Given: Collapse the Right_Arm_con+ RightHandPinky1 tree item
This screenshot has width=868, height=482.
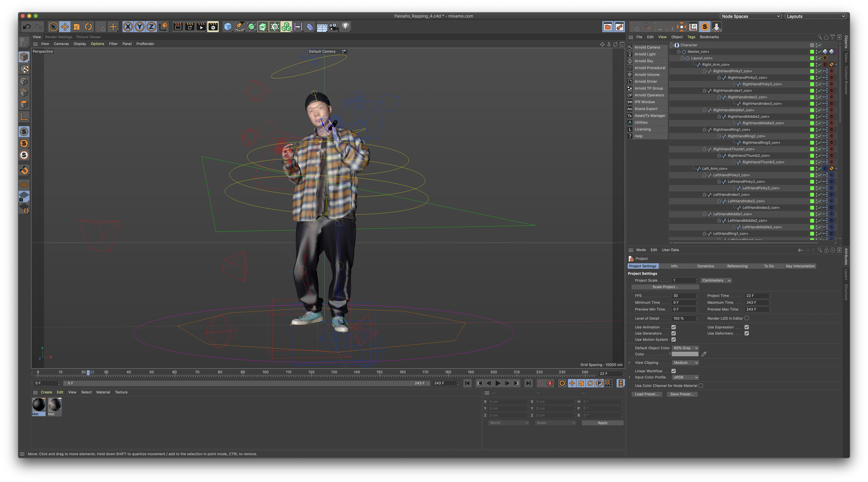Looking at the screenshot, I should (x=704, y=71).
